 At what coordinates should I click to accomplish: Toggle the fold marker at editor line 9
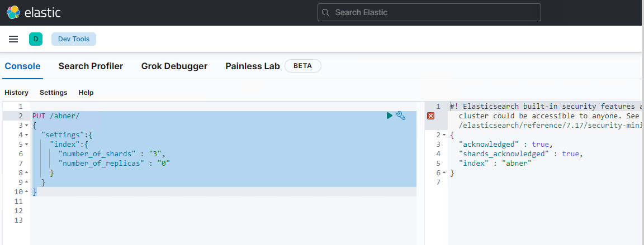click(27, 182)
